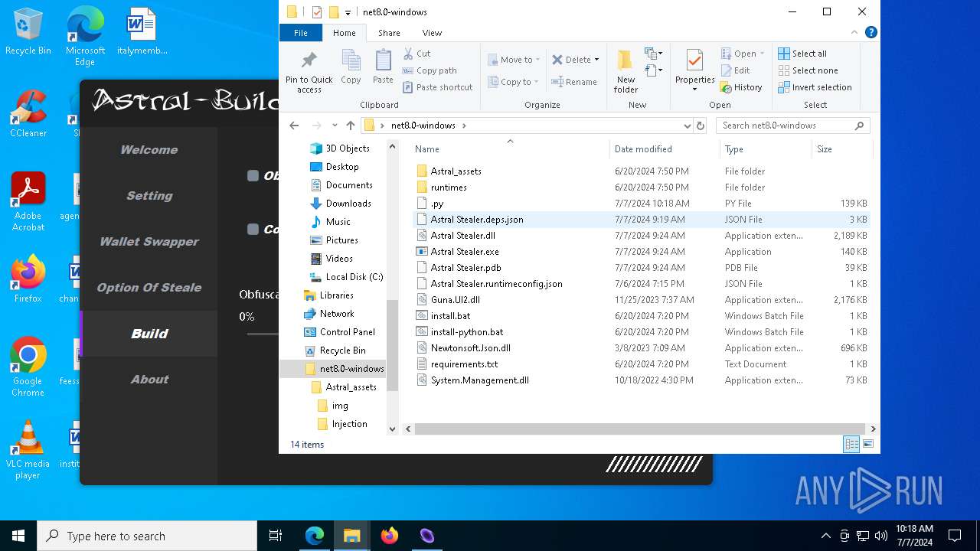Open address bar history dropdown

(x=687, y=126)
